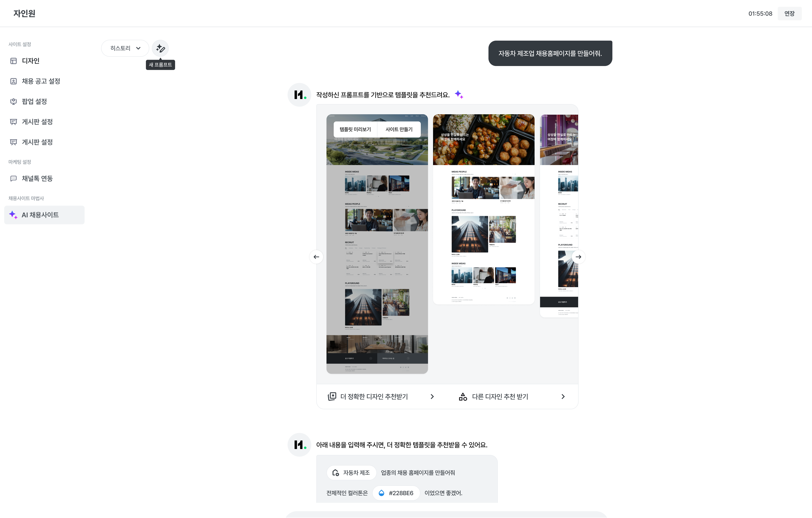Image resolution: width=812 pixels, height=518 pixels.
Task: Click the 채널톡 연동 chat icon
Action: click(14, 179)
